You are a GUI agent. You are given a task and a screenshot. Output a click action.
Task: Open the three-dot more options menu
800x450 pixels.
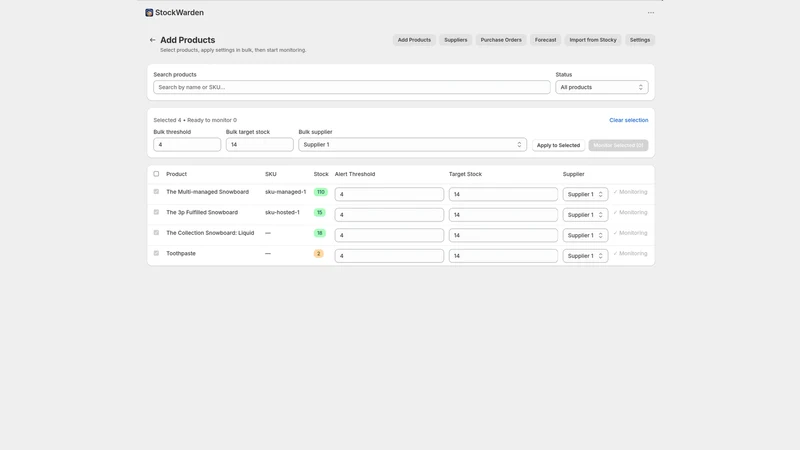pos(651,13)
